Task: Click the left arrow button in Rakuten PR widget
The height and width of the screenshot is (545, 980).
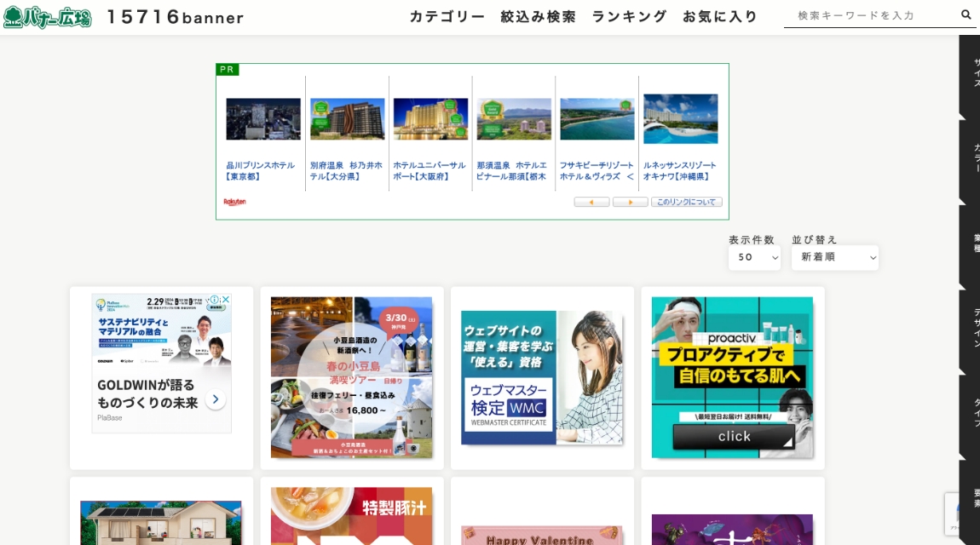Action: [x=591, y=203]
